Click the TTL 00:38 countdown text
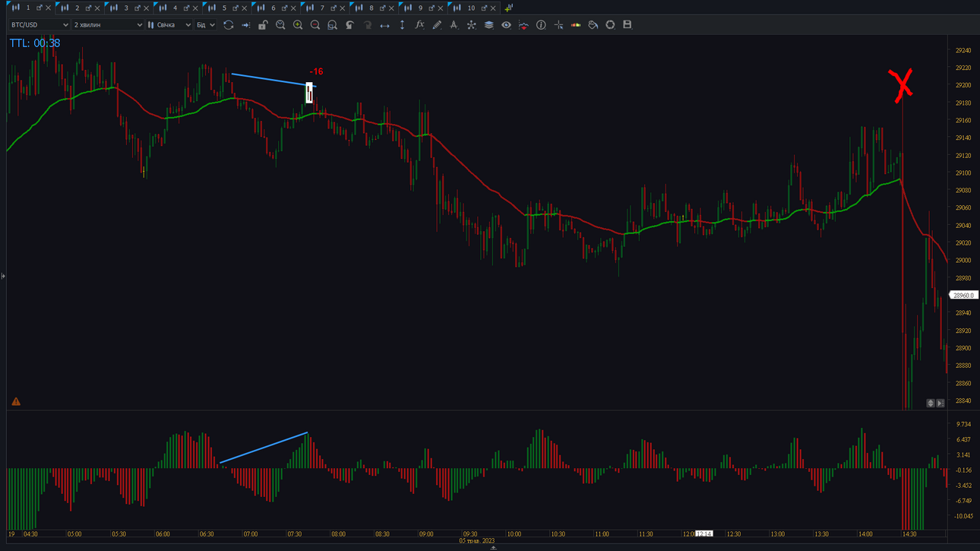 35,43
